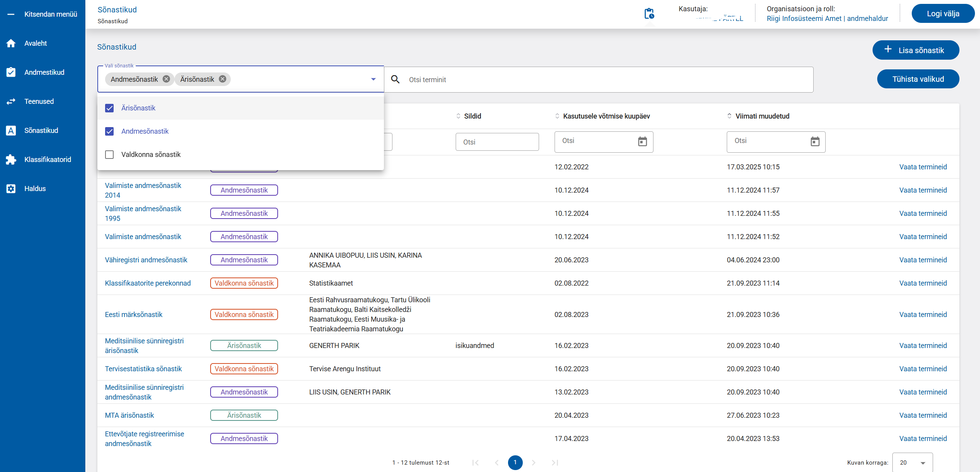Open calendar picker for Viimati muudetud

815,141
